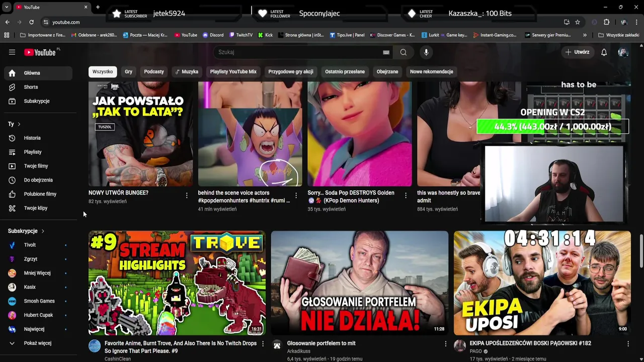
Task: Open the notifications bell
Action: [604, 52]
